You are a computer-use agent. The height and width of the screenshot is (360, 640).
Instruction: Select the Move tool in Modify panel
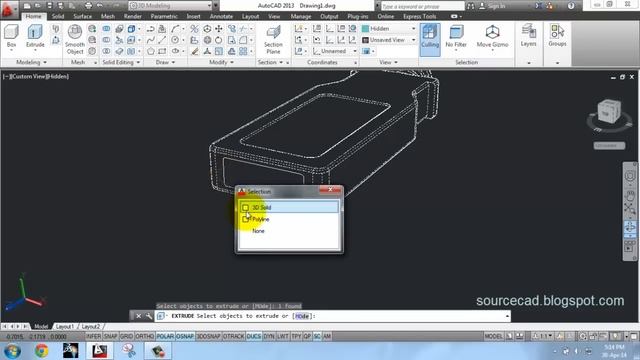[x=219, y=29]
